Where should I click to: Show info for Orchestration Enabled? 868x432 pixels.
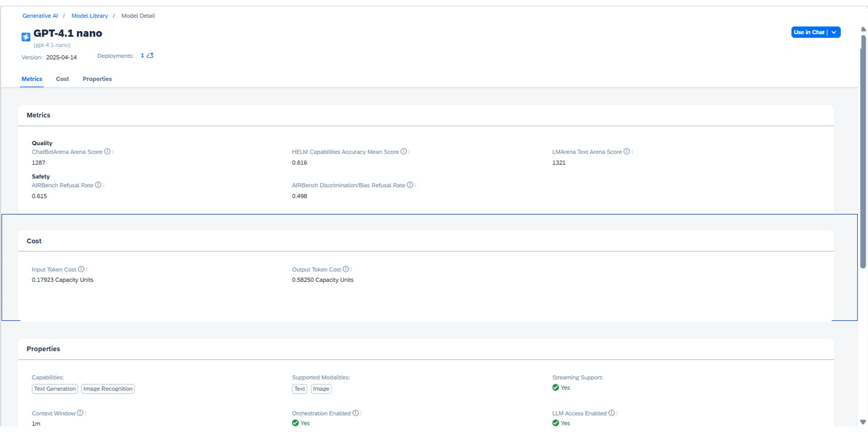355,413
